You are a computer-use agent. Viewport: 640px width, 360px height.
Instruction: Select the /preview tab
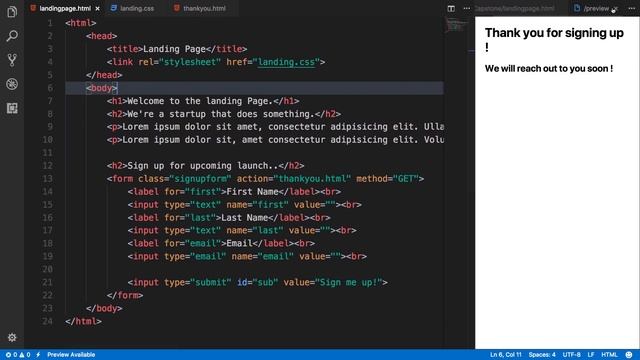click(596, 8)
